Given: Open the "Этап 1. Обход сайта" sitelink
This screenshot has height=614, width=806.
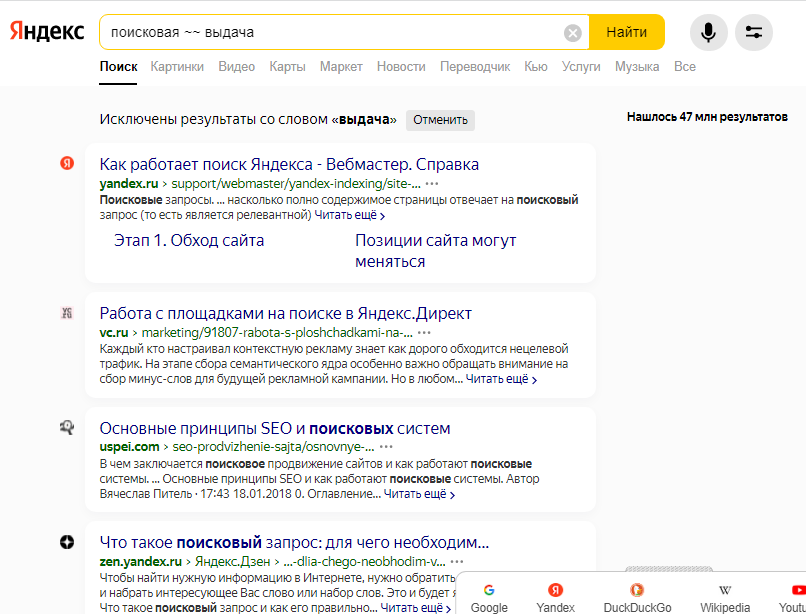Looking at the screenshot, I should click(x=189, y=241).
